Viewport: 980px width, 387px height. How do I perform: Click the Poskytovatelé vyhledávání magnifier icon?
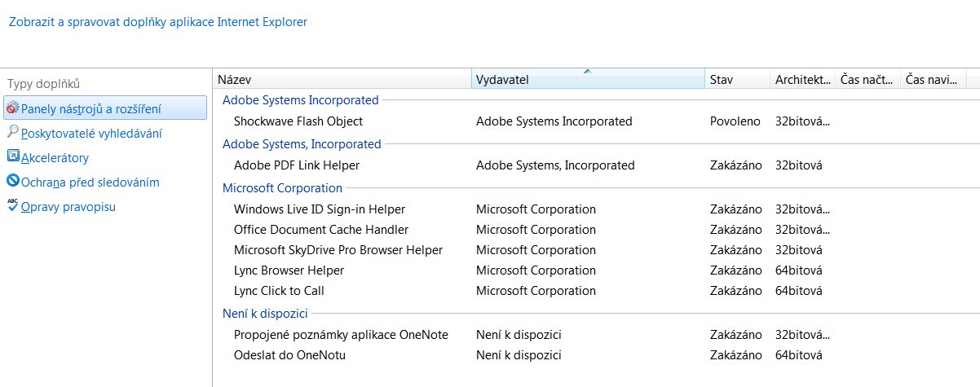coord(12,132)
